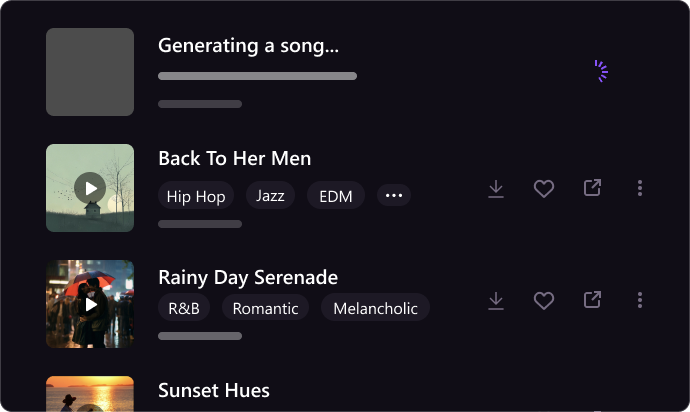Image resolution: width=690 pixels, height=412 pixels.
Task: Click the Sunset Hues cover thumbnail
Action: point(90,394)
